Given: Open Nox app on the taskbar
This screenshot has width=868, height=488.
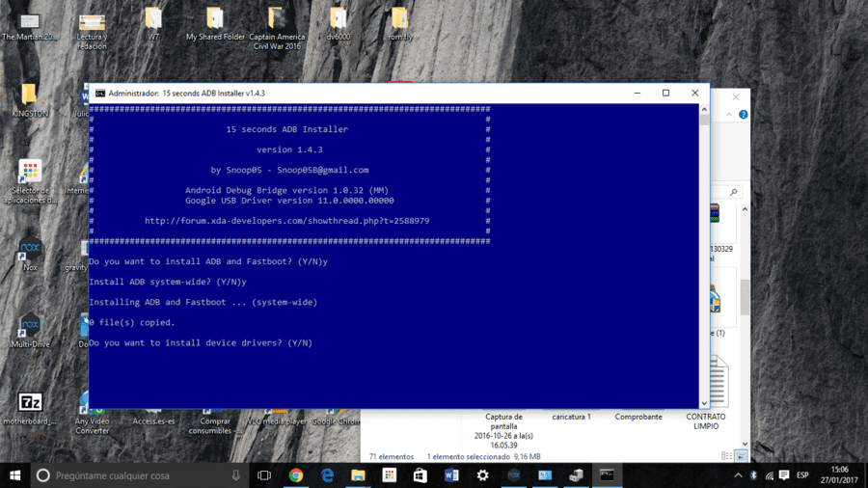Looking at the screenshot, I should (514, 475).
